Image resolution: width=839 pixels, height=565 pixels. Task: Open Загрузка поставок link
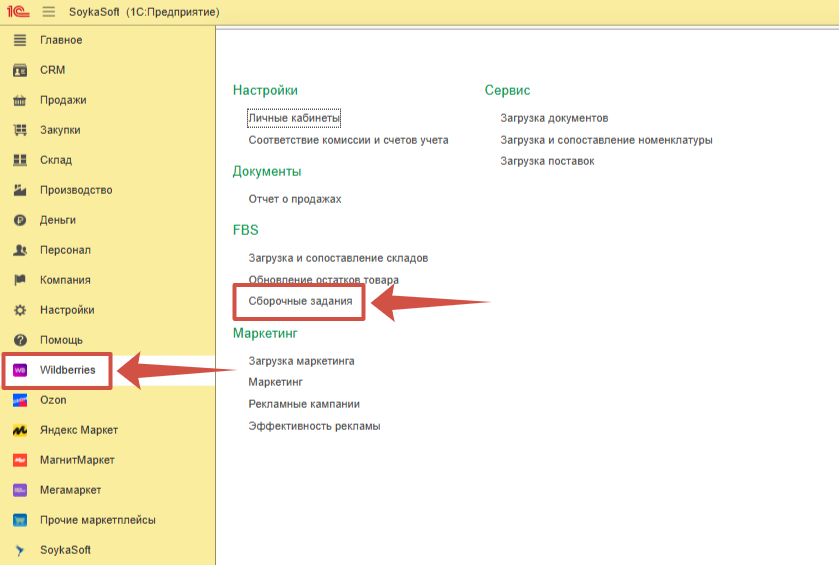(x=547, y=161)
